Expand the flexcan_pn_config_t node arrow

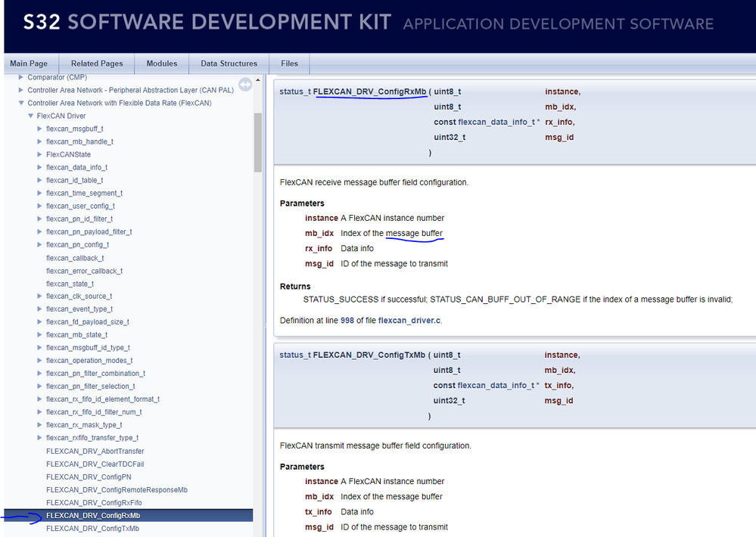click(39, 244)
